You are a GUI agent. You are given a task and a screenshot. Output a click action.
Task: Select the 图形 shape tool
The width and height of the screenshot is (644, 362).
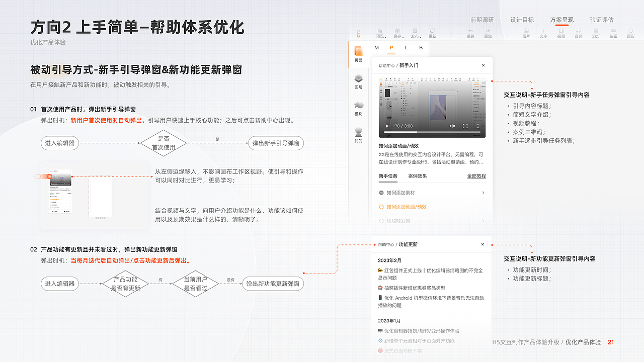tap(630, 32)
